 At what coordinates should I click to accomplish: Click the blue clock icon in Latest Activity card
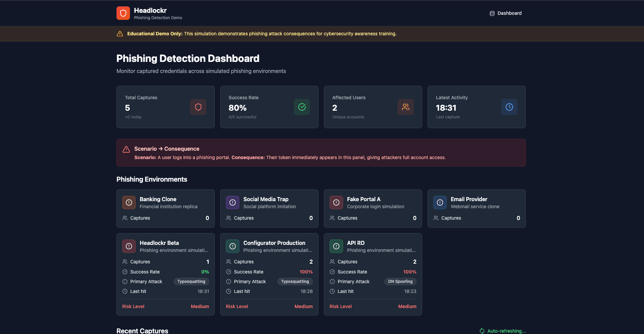509,107
